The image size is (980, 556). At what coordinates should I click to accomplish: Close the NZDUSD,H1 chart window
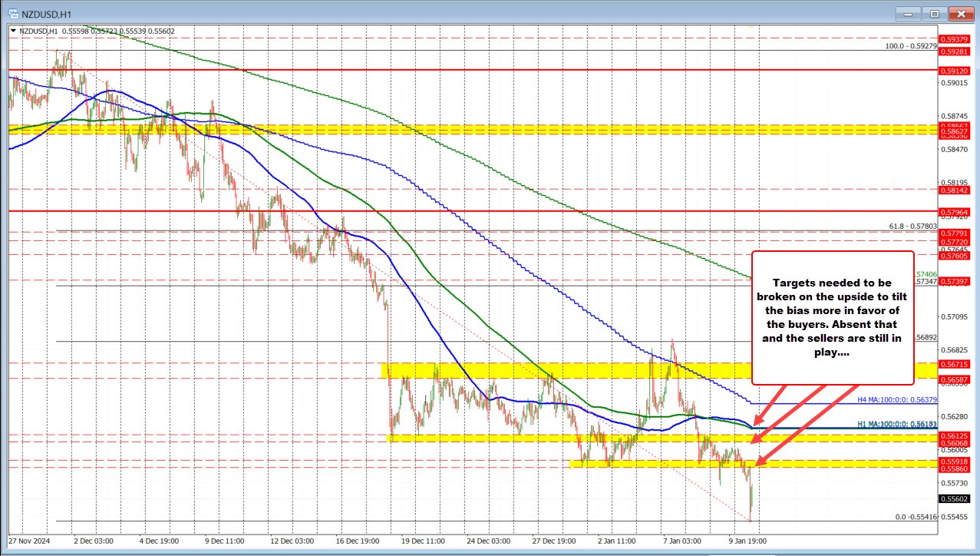click(x=959, y=13)
